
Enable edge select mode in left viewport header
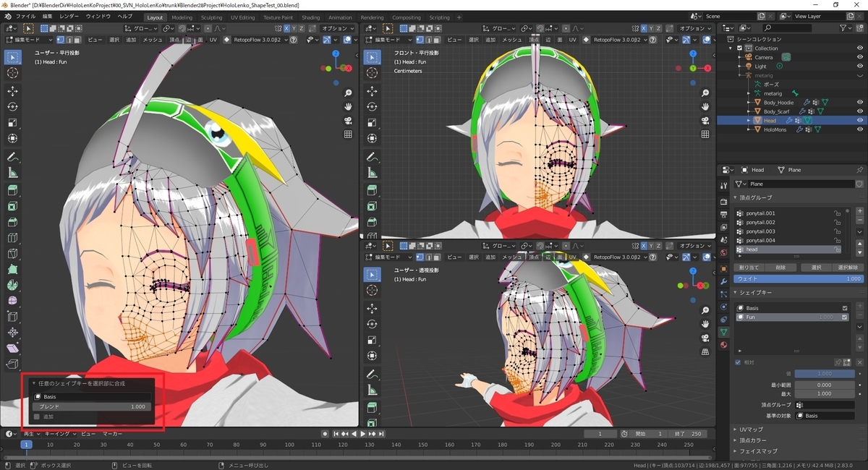[69, 40]
